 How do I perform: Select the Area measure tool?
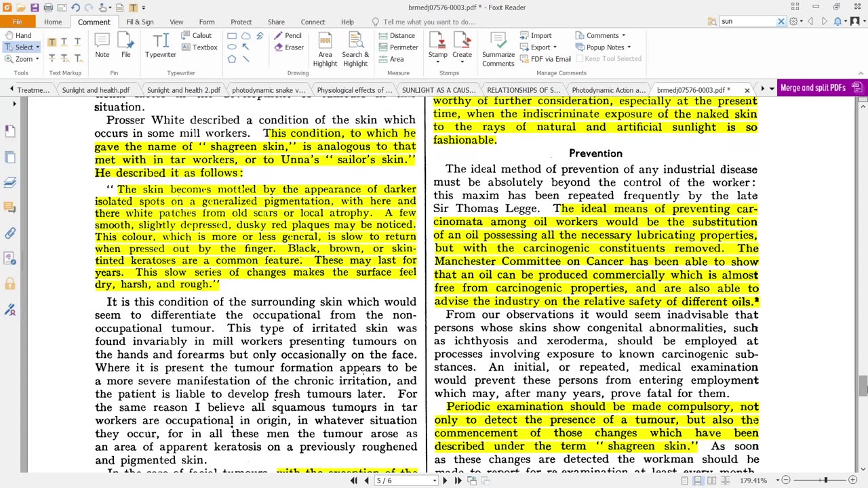(x=391, y=59)
